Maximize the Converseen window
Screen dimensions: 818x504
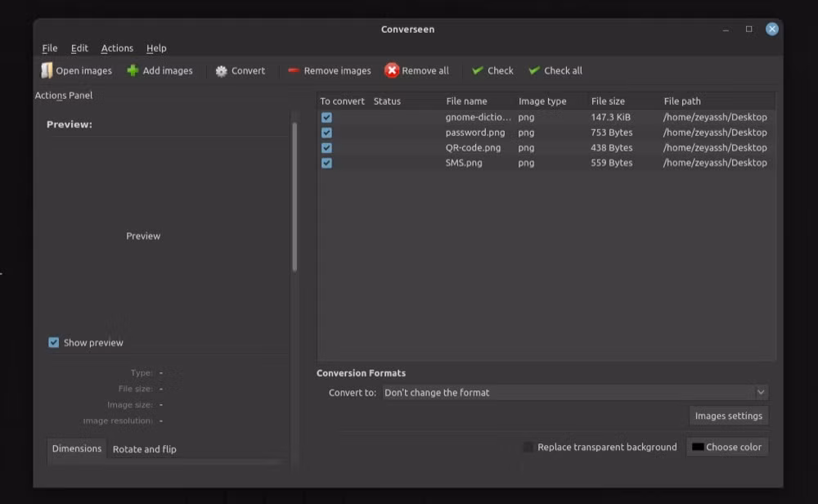pyautogui.click(x=748, y=29)
